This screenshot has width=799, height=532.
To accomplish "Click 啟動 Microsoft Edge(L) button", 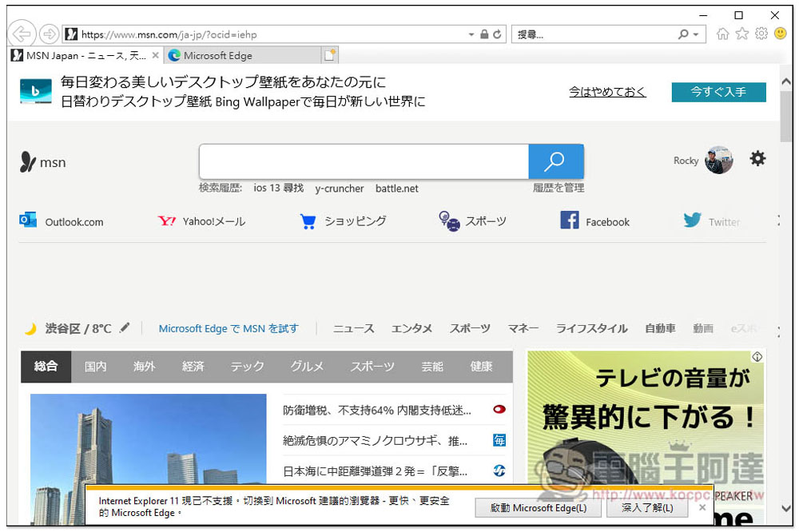I will coord(538,507).
